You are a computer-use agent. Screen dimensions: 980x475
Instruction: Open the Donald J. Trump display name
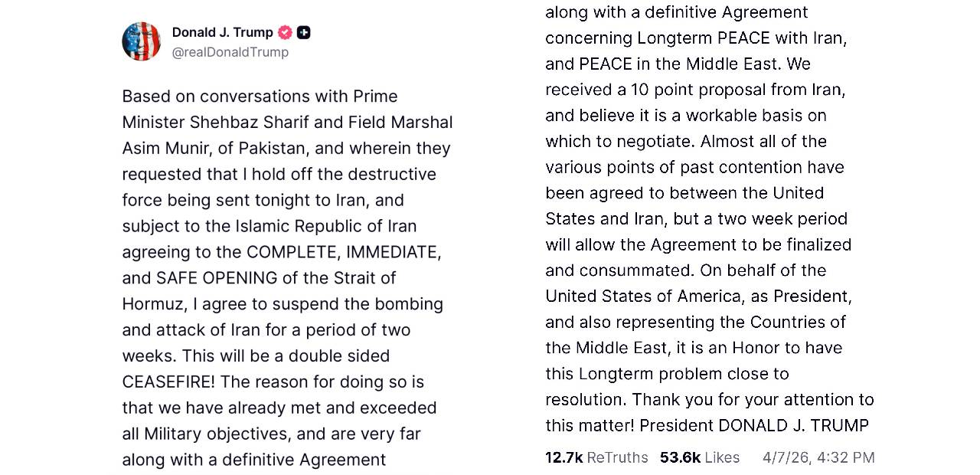coord(222,32)
